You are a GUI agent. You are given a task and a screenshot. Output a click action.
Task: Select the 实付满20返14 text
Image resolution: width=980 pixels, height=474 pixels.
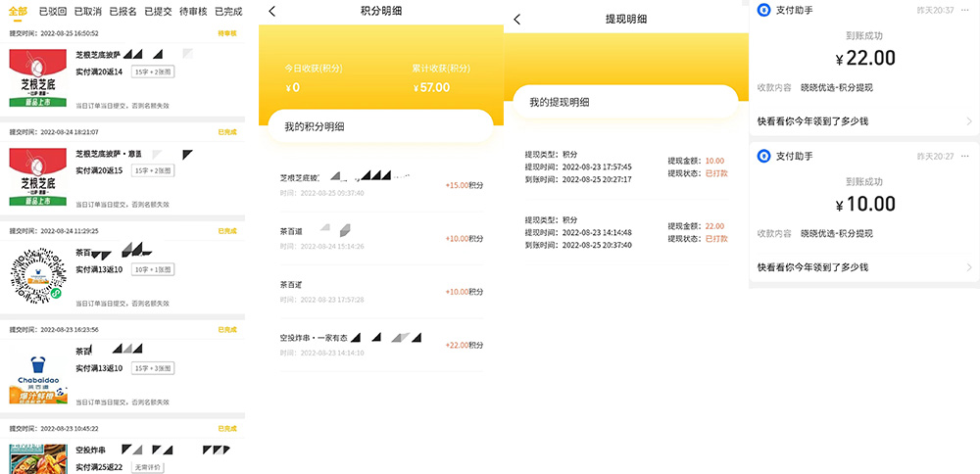pos(99,71)
